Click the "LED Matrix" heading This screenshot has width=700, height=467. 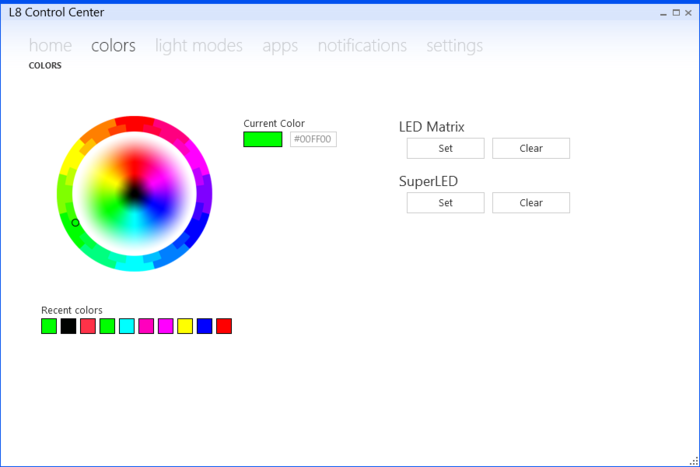[x=432, y=127]
